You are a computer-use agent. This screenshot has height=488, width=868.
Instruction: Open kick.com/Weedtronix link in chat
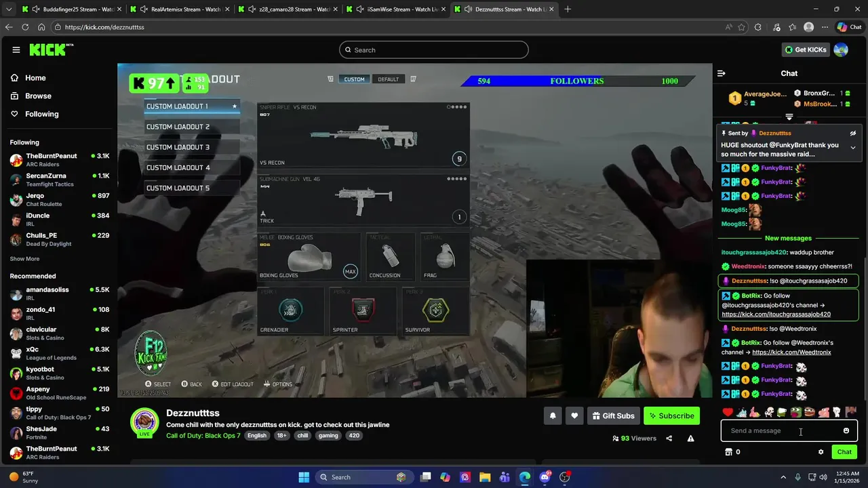click(x=791, y=352)
